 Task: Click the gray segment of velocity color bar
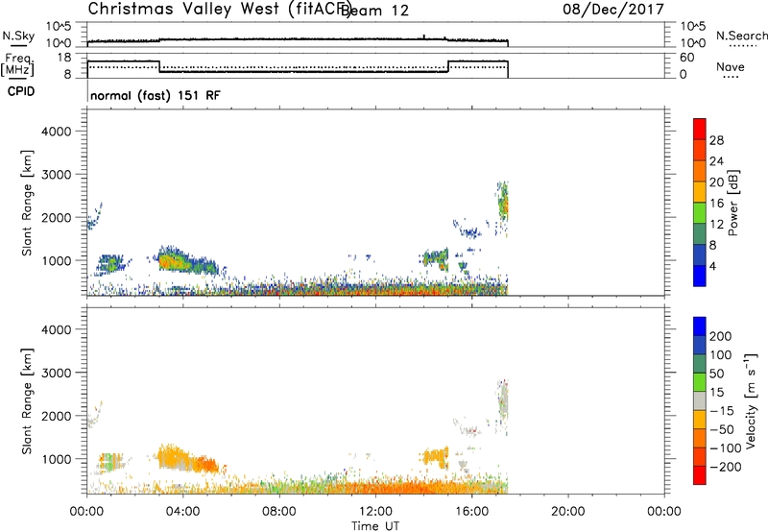point(700,400)
